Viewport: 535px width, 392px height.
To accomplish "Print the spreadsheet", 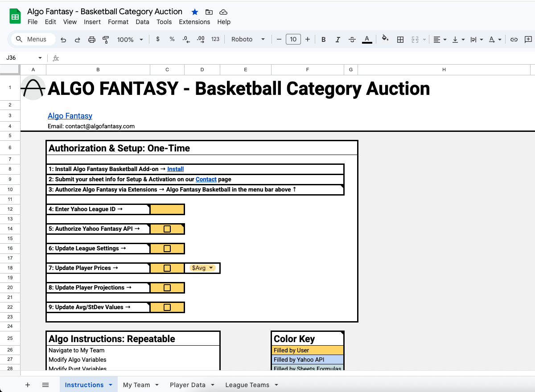I will coord(92,40).
